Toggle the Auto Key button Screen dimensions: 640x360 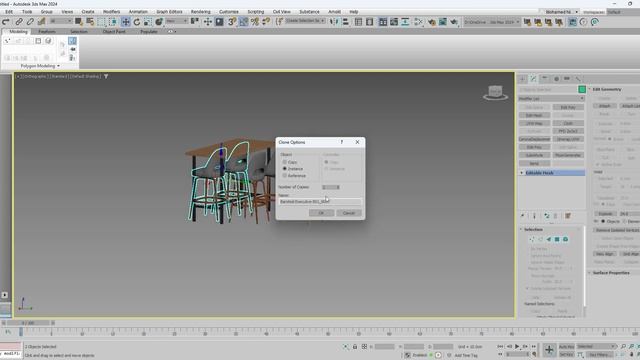coord(566,347)
